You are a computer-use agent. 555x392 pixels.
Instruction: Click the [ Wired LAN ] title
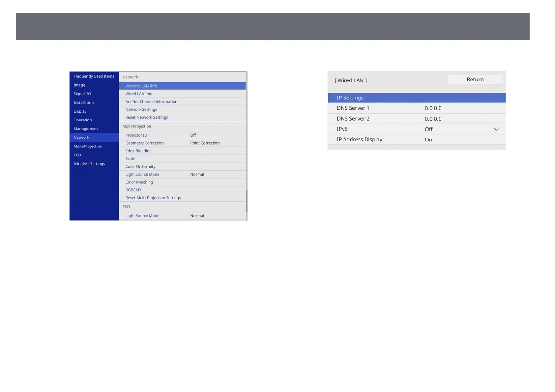click(x=351, y=80)
